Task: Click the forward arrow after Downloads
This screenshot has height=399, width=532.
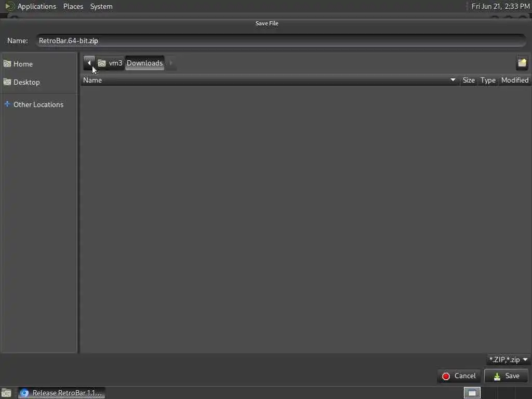Action: (170, 63)
